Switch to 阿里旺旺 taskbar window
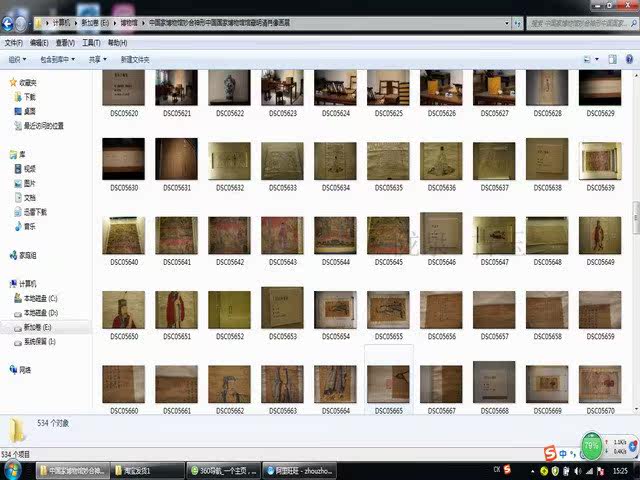This screenshot has height=480, width=640. coord(299,471)
